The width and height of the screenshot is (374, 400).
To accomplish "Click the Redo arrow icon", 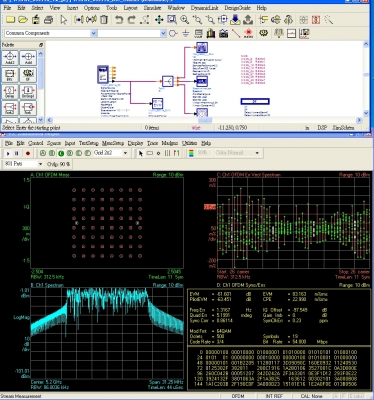I will [x=132, y=20].
